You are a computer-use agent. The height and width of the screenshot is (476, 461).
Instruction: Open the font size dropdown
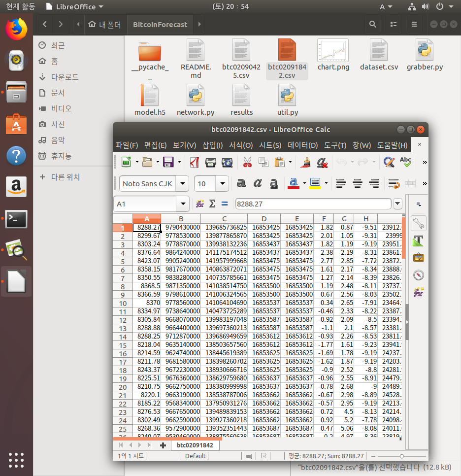[x=223, y=184]
